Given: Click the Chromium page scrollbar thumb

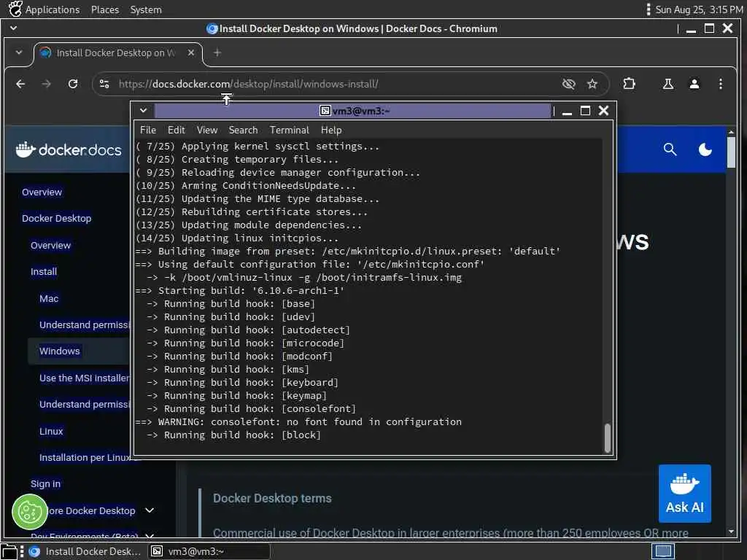Looking at the screenshot, I should [731, 152].
